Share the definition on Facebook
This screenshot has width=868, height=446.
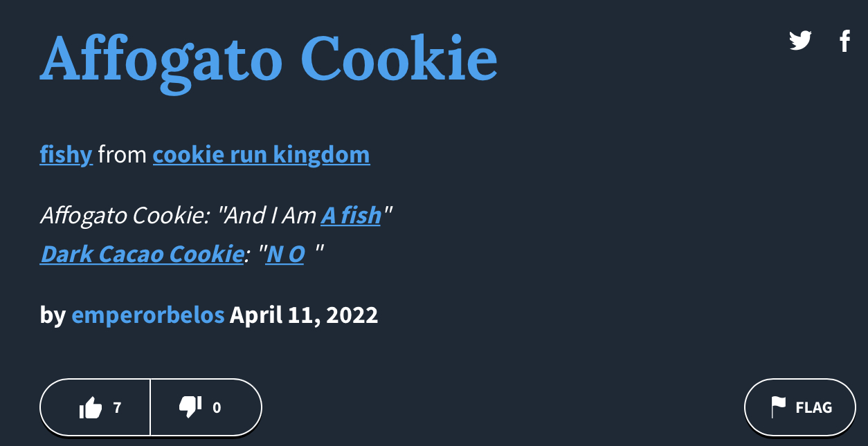[844, 41]
